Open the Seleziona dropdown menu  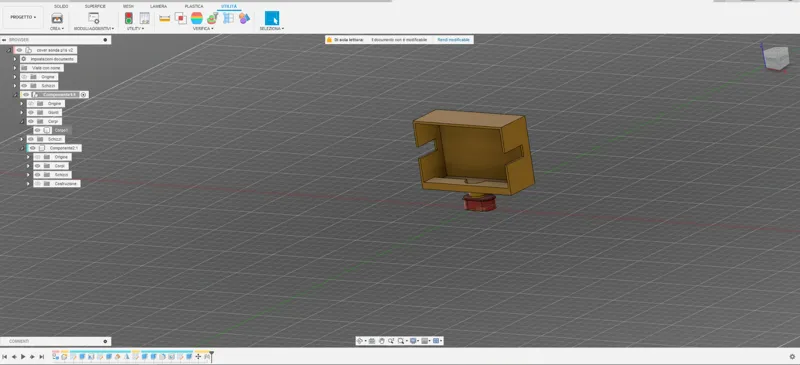coord(272,29)
